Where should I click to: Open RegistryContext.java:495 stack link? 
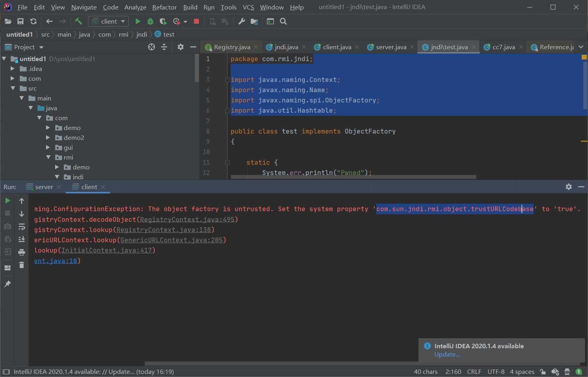(x=187, y=219)
